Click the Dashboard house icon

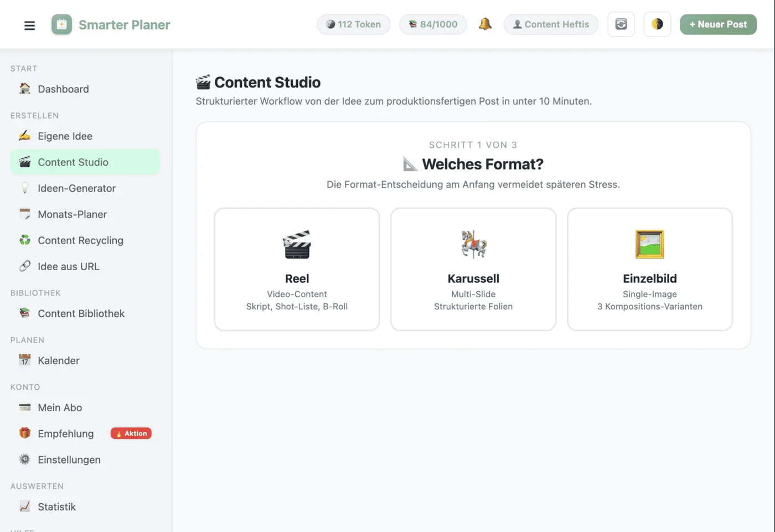coord(25,89)
